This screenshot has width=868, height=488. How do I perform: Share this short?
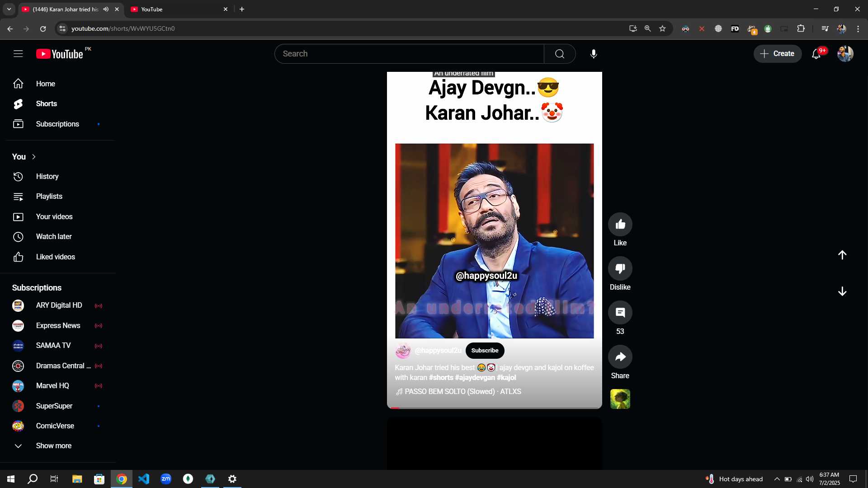(620, 357)
